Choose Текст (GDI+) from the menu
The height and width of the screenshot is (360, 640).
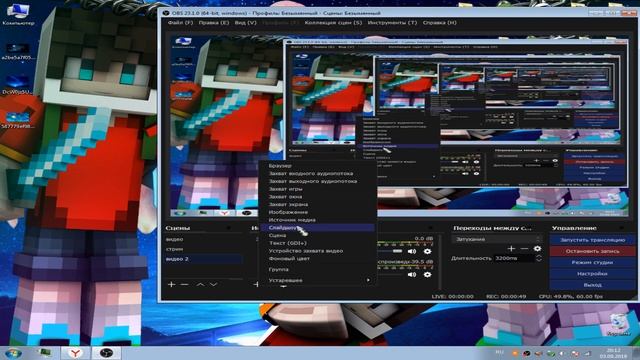point(317,243)
